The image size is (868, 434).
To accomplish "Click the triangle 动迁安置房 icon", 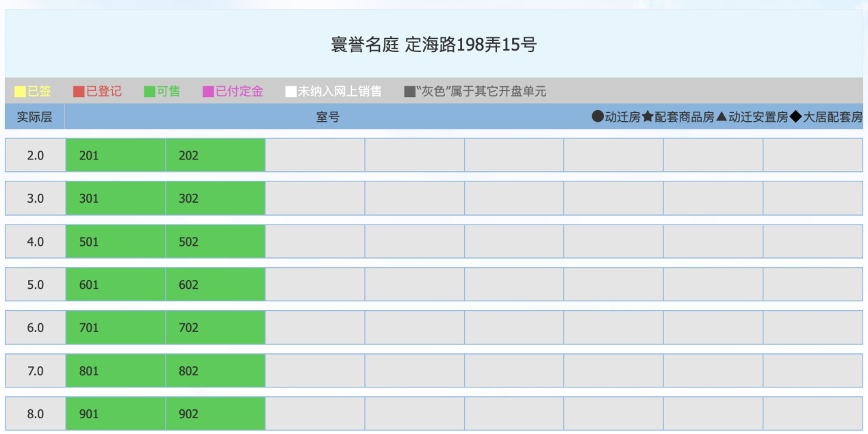I will (722, 117).
